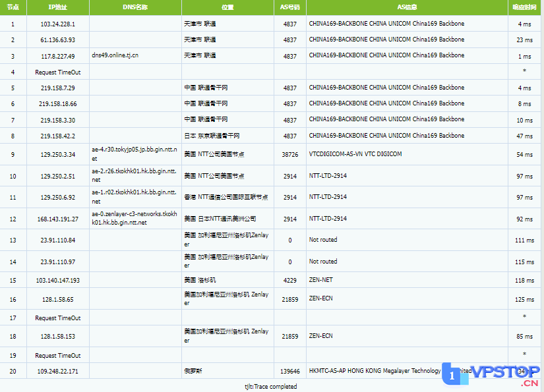Click response time 23 ms

pyautogui.click(x=524, y=40)
